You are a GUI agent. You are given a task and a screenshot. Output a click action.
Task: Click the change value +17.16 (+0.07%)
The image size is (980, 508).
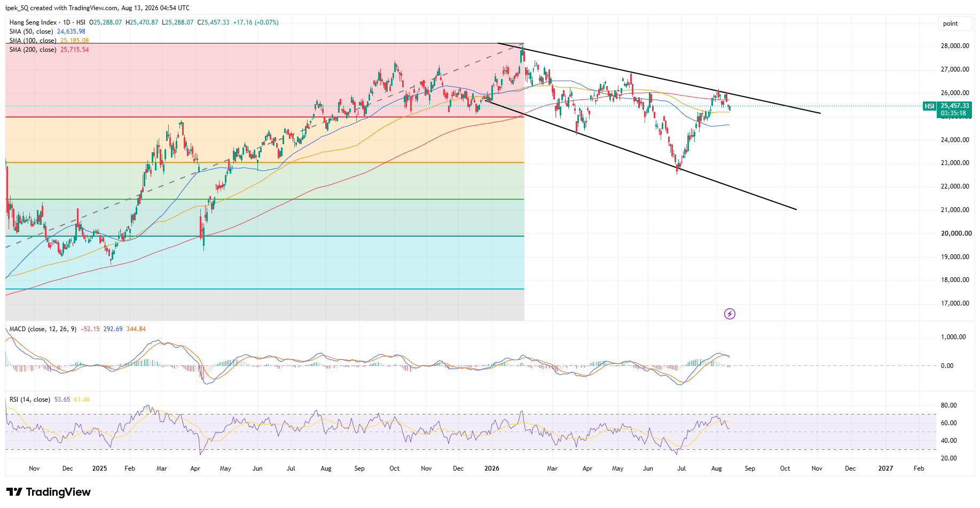coord(256,22)
